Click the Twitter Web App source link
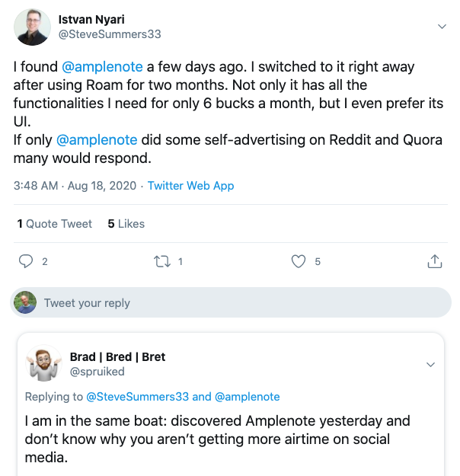Screen dimensions: 460x476 pos(190,186)
